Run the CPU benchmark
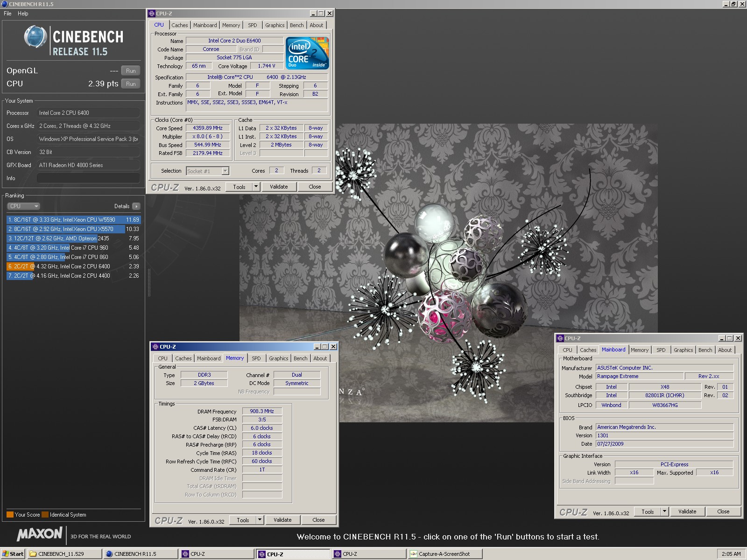This screenshot has width=747, height=560. pos(131,84)
